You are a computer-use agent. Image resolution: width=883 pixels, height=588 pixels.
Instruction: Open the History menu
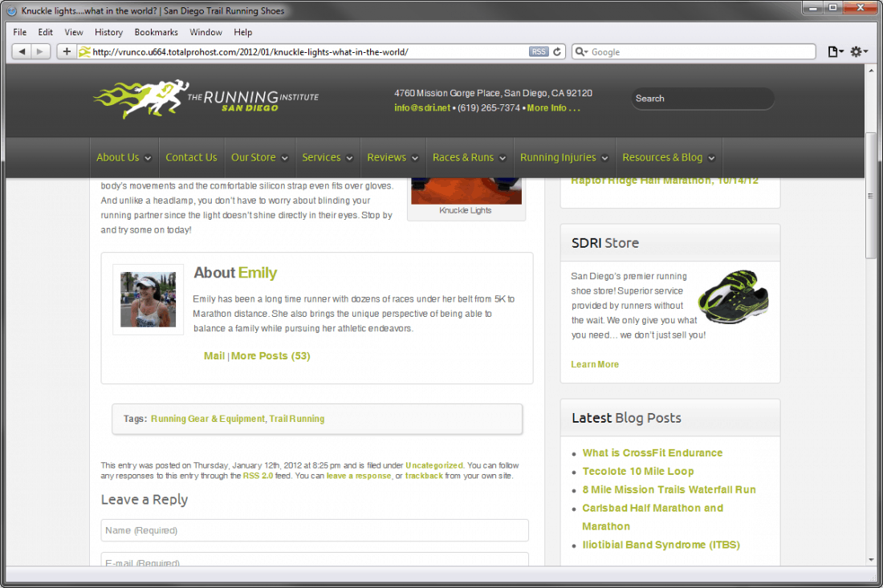pos(108,32)
